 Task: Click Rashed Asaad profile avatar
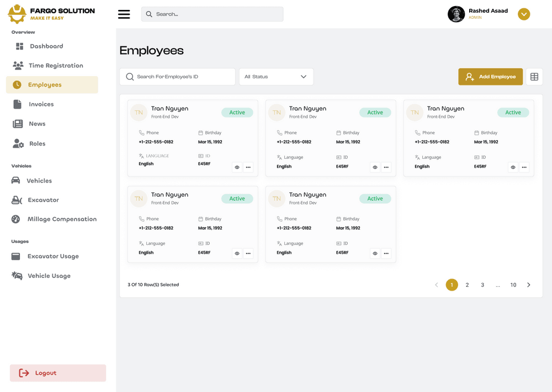456,14
